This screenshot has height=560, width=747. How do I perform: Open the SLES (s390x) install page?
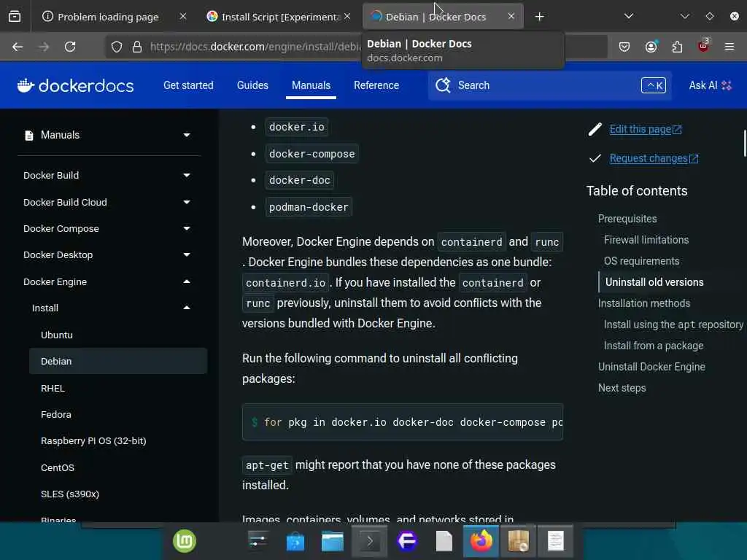[69, 494]
